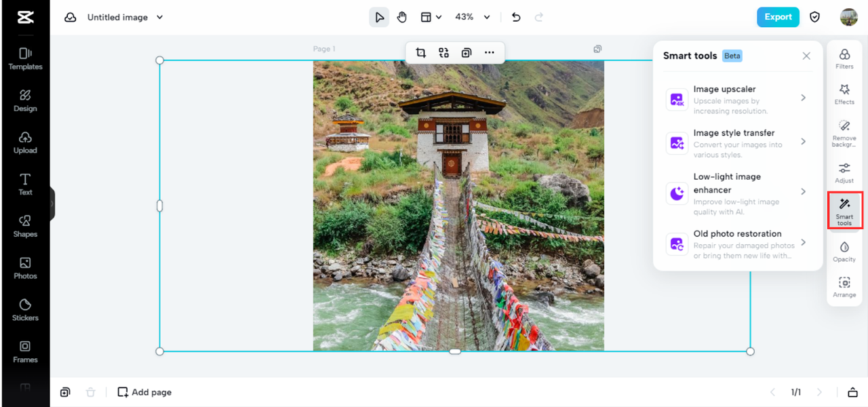Open the Filters panel
The width and height of the screenshot is (868, 407).
click(x=844, y=59)
